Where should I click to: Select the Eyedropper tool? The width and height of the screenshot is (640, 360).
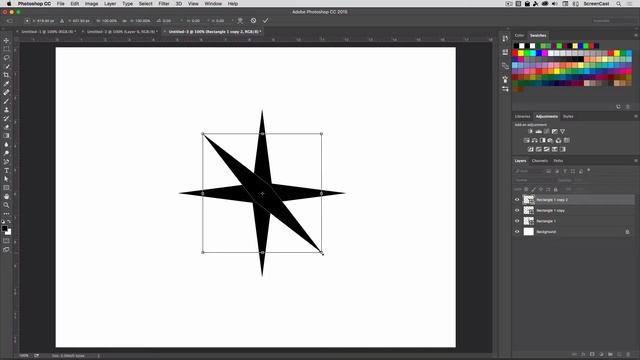click(x=6, y=84)
